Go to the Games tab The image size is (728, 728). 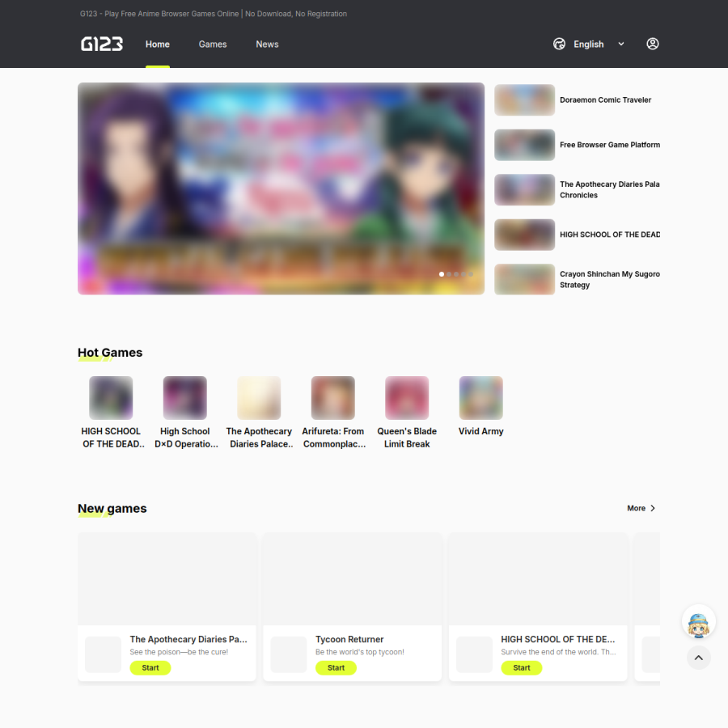(213, 44)
